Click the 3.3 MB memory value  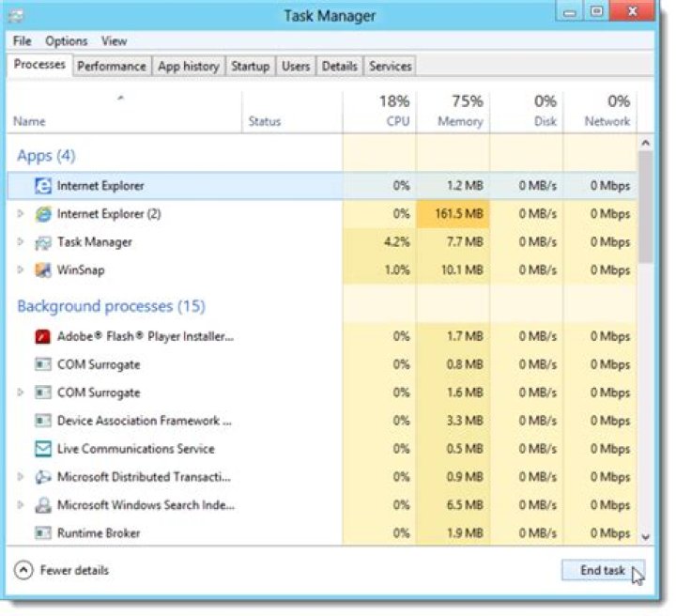click(465, 421)
